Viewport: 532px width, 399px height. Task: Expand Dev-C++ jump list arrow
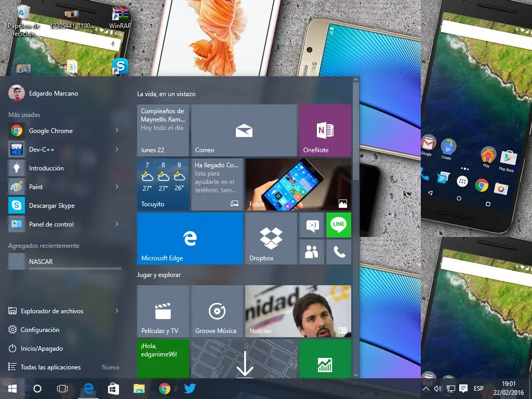(x=117, y=149)
